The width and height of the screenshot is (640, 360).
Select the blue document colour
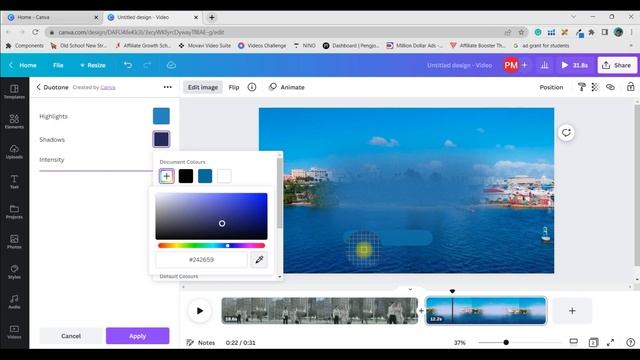click(x=205, y=176)
